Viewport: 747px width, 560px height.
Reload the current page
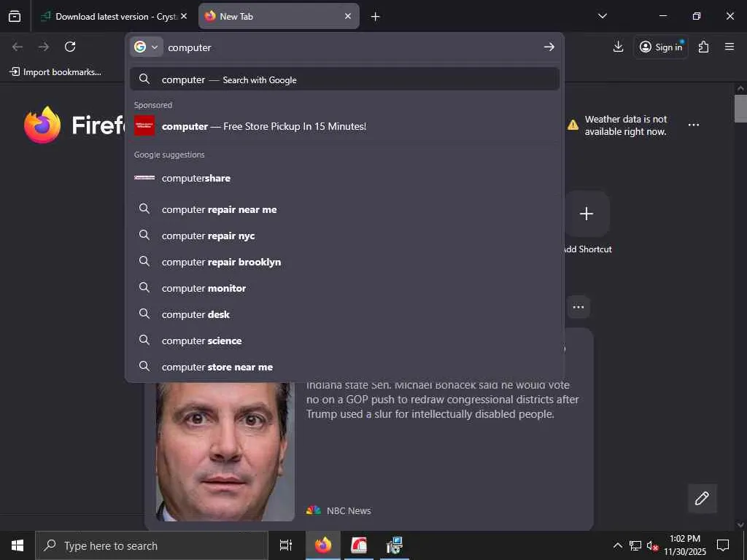tap(70, 47)
